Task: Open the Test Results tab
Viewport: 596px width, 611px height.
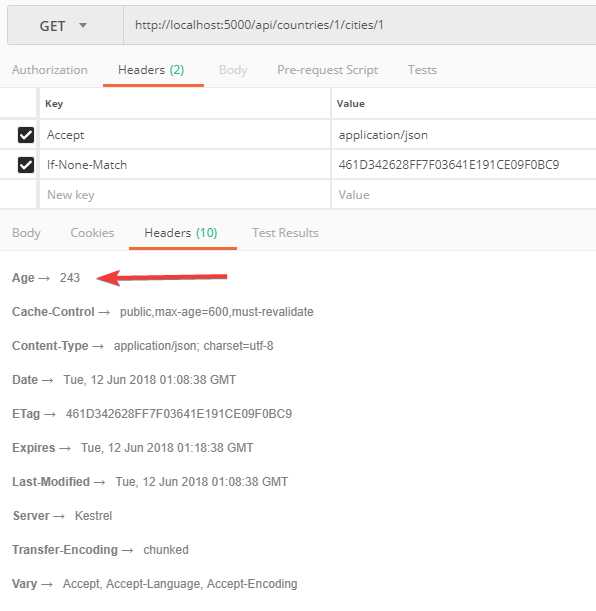Action: click(x=285, y=233)
